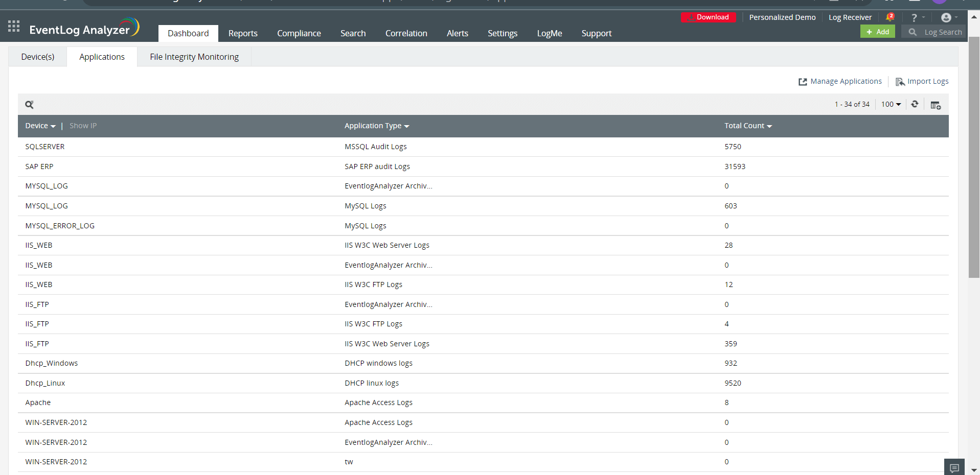The height and width of the screenshot is (475, 980).
Task: Open the apps grid launcher icon
Action: tap(14, 26)
